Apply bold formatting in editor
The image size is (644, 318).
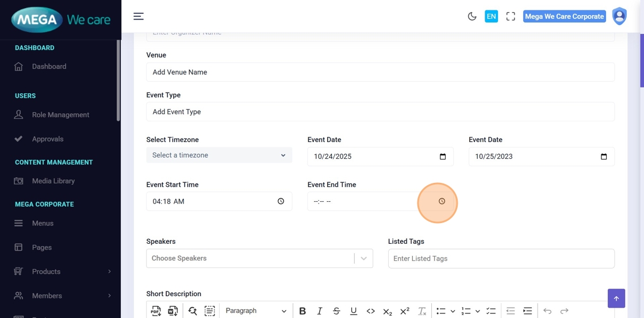pos(302,311)
